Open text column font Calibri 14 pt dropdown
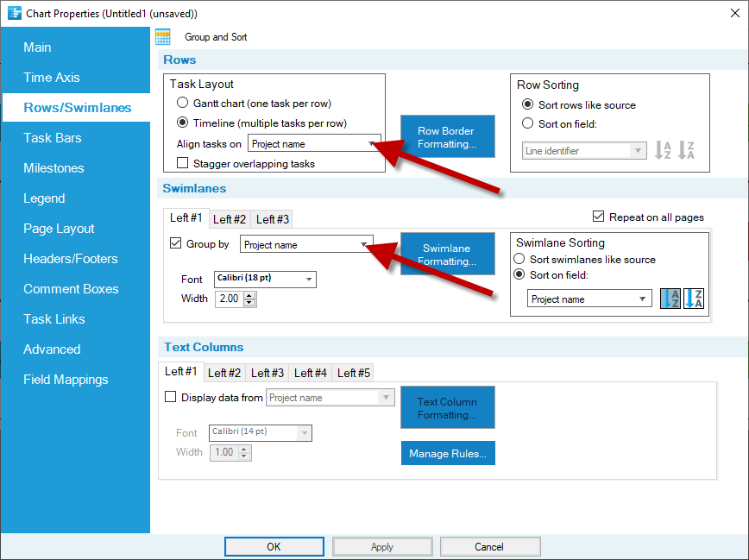Image resolution: width=749 pixels, height=560 pixels. click(x=261, y=432)
